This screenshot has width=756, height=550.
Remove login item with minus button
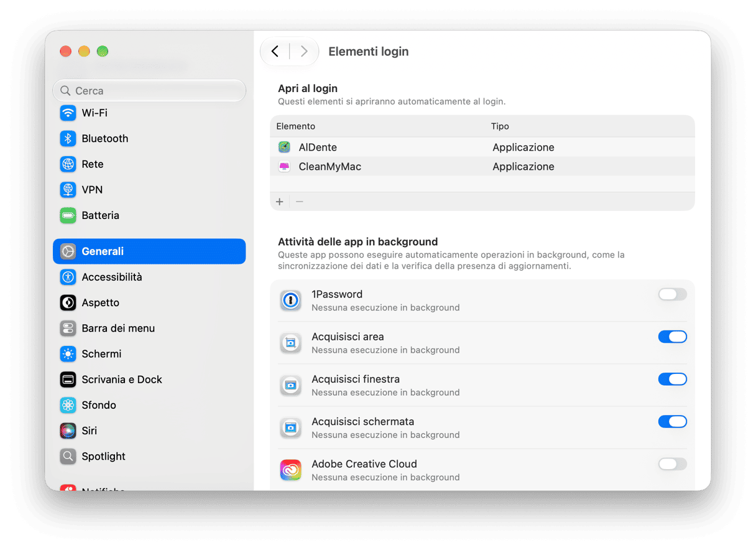coord(300,202)
